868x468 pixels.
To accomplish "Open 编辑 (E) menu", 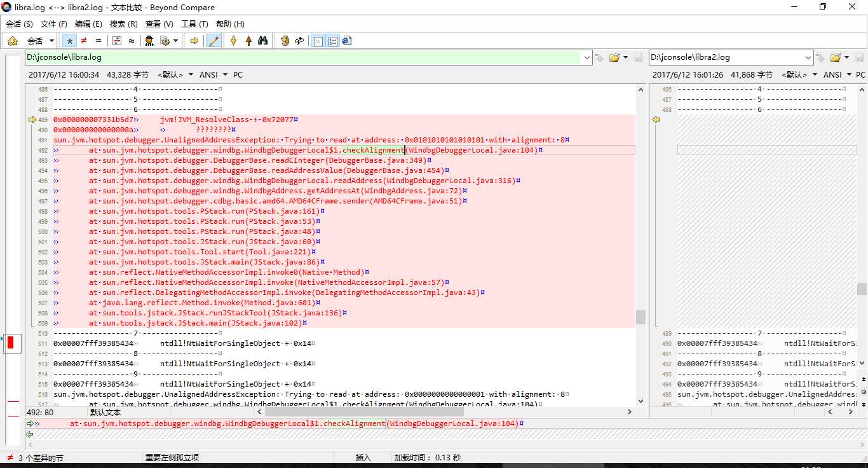I will [88, 24].
